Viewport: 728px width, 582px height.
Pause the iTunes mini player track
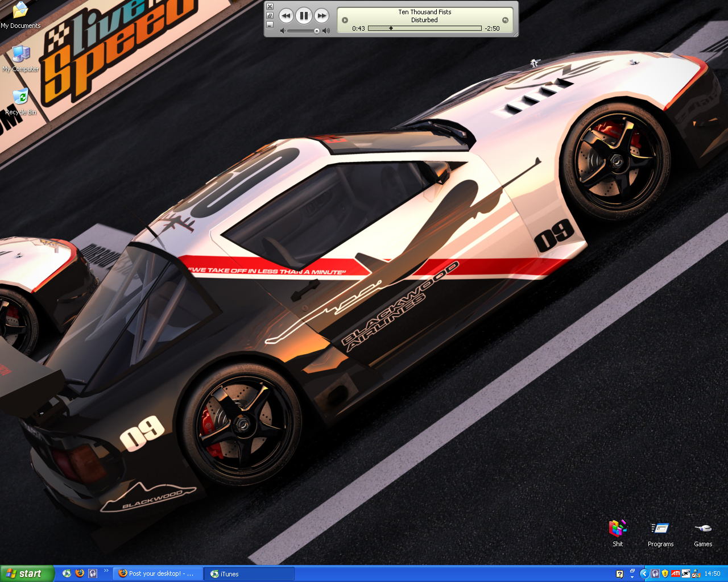(x=304, y=16)
